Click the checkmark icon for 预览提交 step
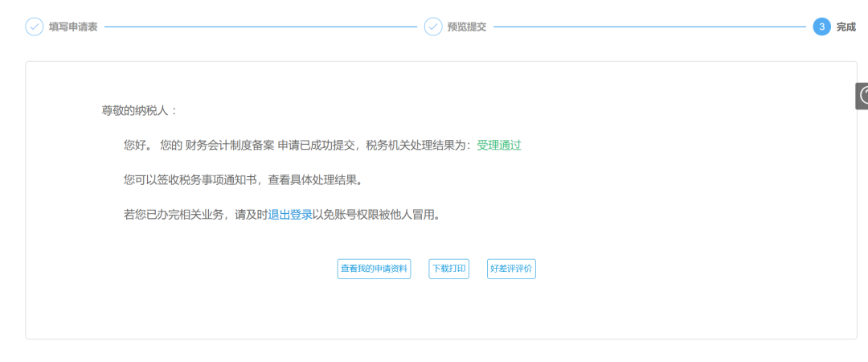The width and height of the screenshot is (868, 362). click(x=432, y=27)
